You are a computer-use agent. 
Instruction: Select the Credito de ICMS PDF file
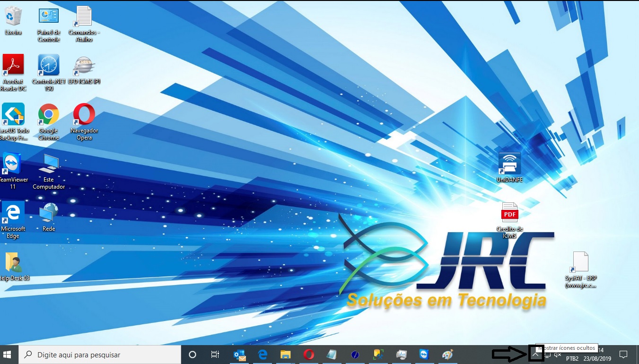coord(509,220)
